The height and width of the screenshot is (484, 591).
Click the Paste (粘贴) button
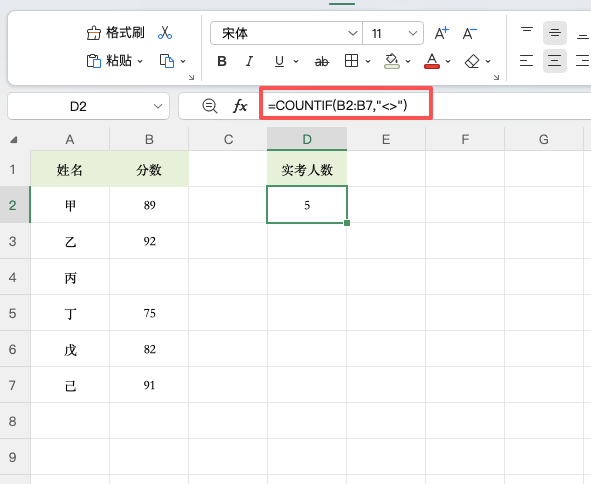[x=109, y=61]
